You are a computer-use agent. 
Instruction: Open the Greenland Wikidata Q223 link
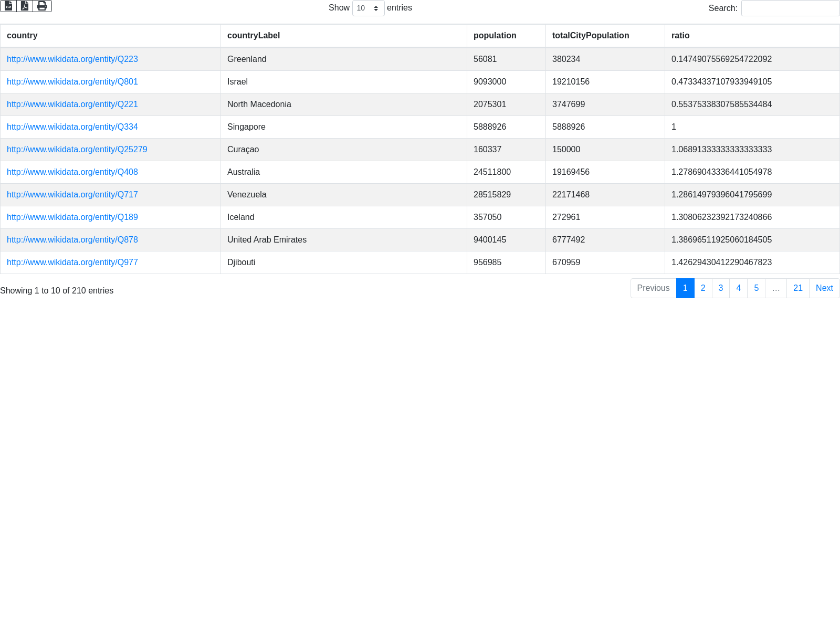tap(72, 59)
